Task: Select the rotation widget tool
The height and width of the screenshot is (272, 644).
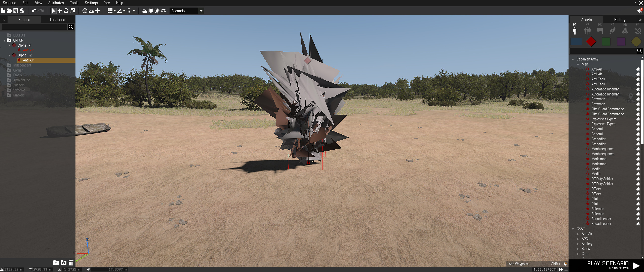Action: pyautogui.click(x=66, y=11)
